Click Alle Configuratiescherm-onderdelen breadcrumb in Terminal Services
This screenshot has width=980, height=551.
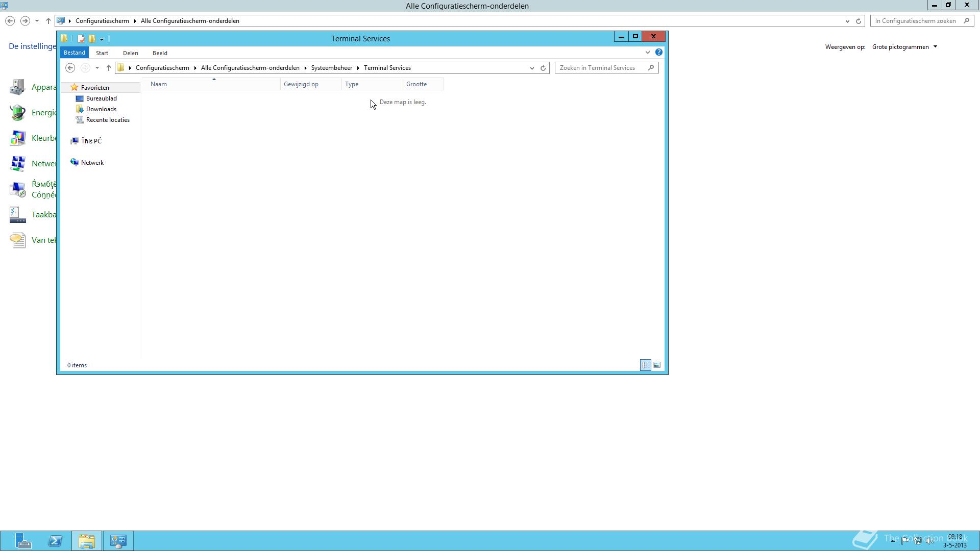point(250,68)
